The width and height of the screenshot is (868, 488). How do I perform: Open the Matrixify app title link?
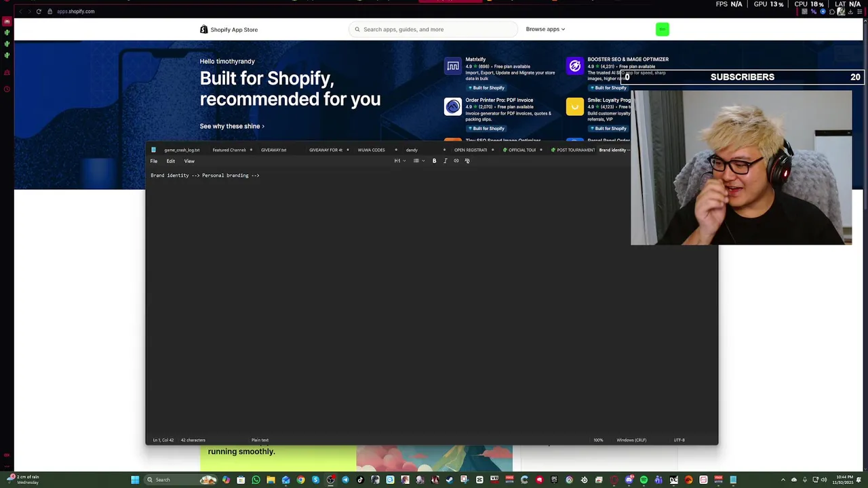[x=475, y=60]
